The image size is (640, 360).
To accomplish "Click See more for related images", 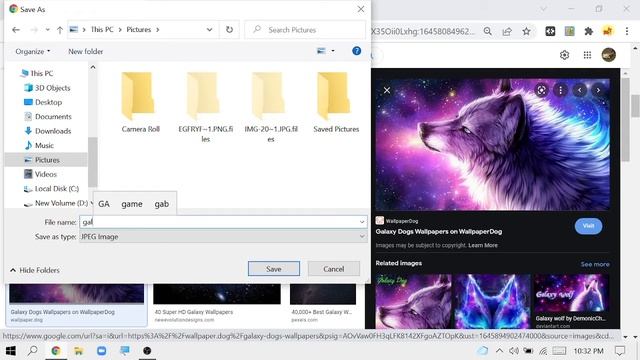I will point(595,264).
